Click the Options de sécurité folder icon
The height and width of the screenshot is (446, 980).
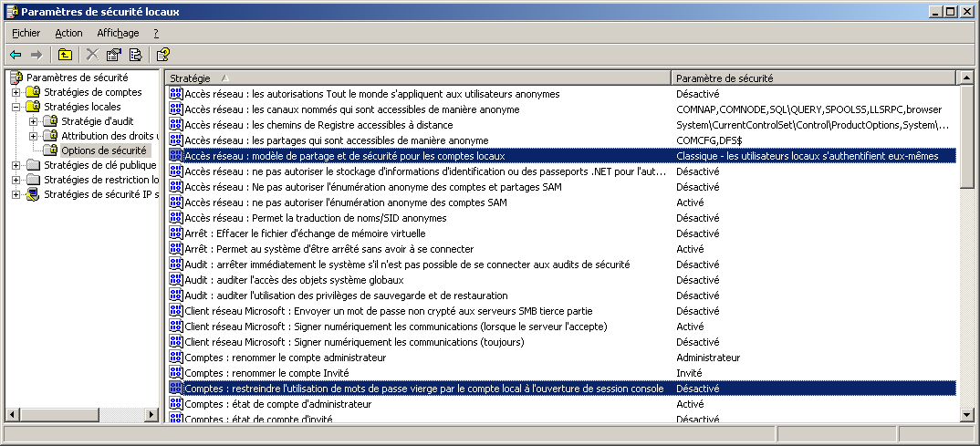click(x=50, y=150)
